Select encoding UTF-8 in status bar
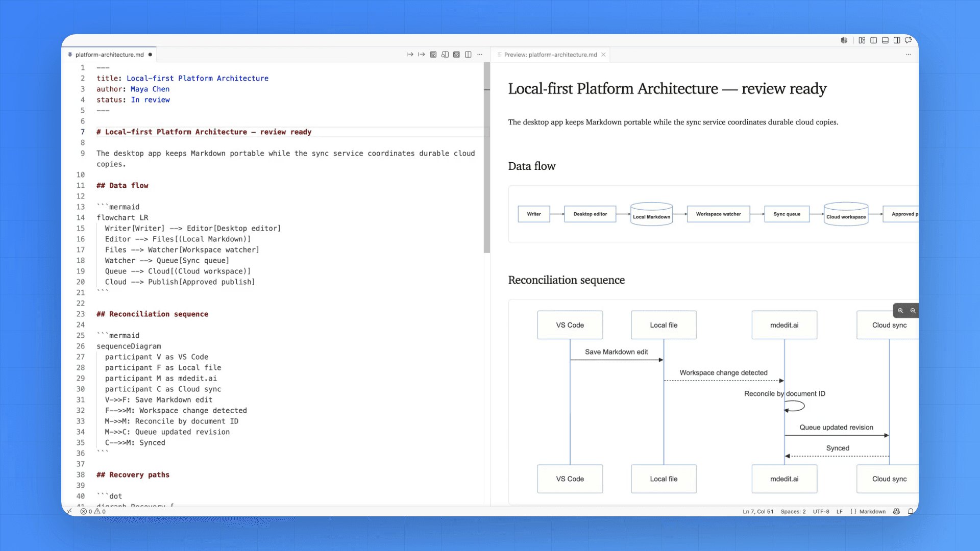The image size is (980, 551). [x=821, y=511]
